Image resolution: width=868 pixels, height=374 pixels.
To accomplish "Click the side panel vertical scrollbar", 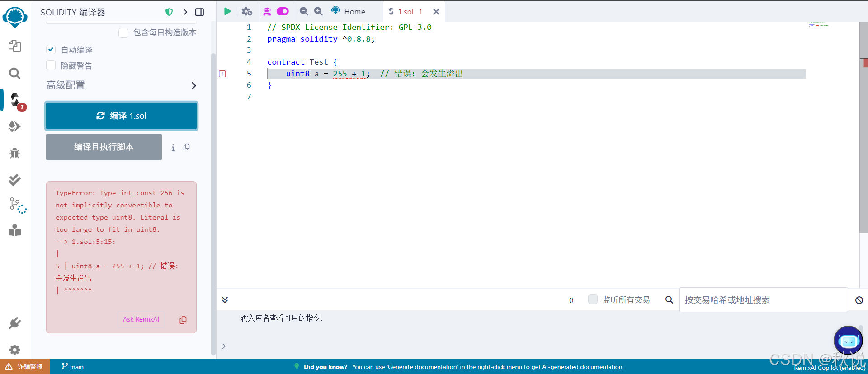I will pyautogui.click(x=213, y=205).
